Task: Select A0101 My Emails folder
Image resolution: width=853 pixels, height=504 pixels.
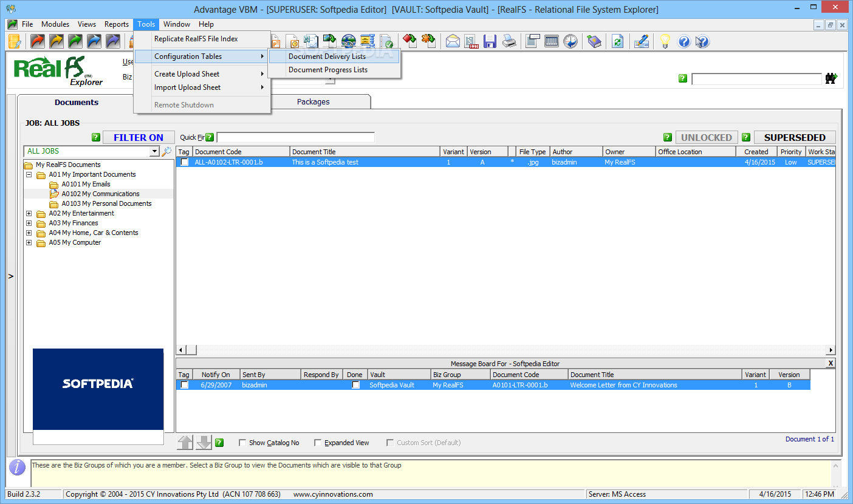Action: pos(86,184)
